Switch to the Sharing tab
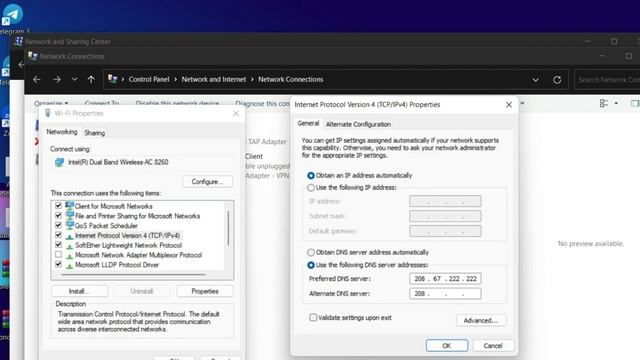640x360 pixels. point(94,133)
